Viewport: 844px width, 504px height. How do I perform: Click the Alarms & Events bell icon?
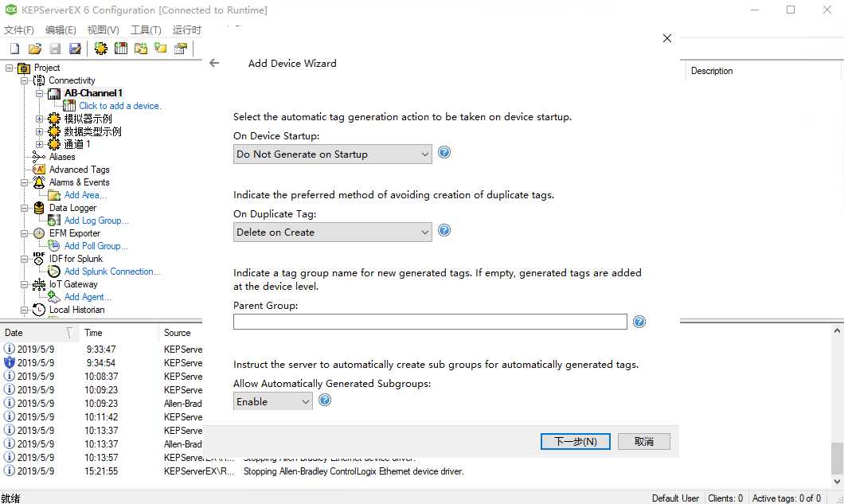point(39,182)
